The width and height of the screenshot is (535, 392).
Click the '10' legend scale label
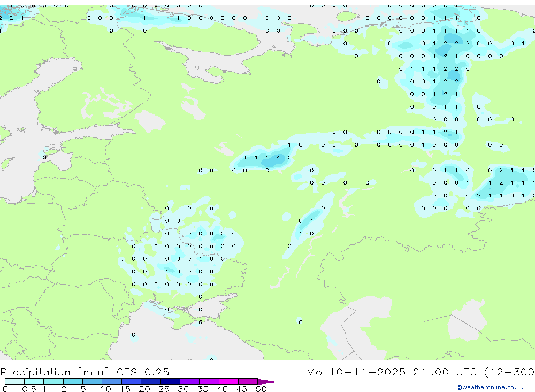106,389
